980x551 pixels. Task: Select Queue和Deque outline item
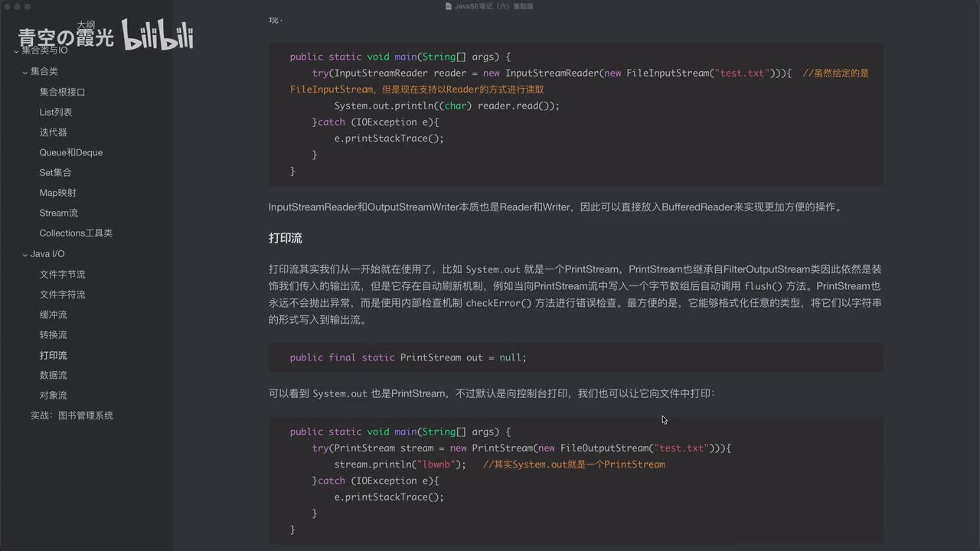(x=71, y=152)
